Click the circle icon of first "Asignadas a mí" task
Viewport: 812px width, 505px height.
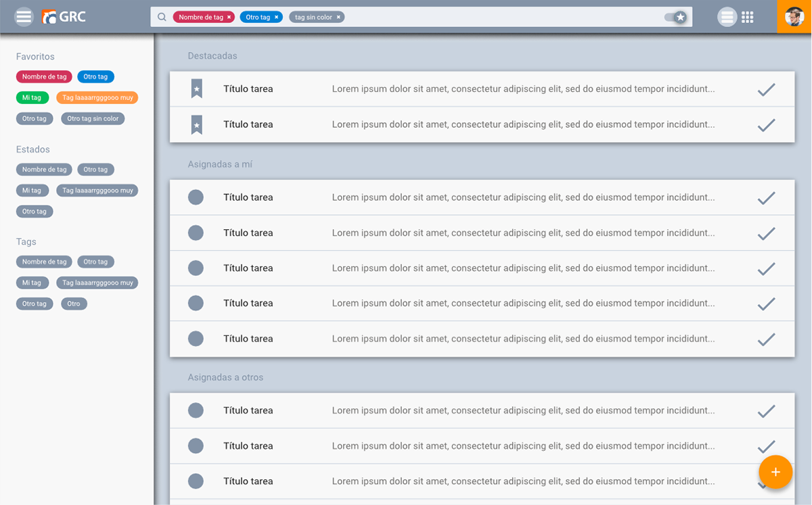click(x=196, y=197)
